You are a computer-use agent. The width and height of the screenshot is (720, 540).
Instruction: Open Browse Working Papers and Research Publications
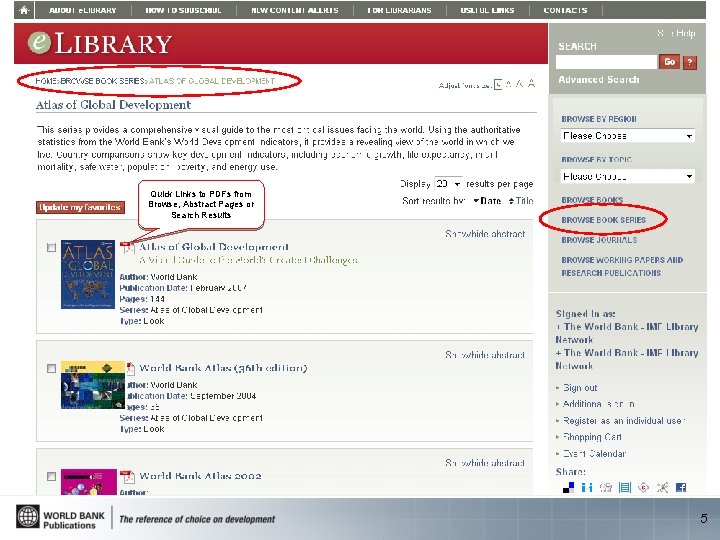click(622, 266)
